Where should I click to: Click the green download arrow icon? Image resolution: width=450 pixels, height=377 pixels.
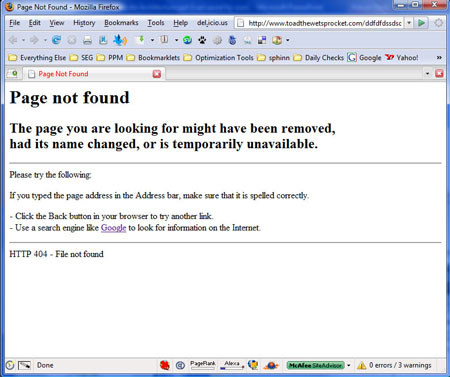click(x=139, y=40)
